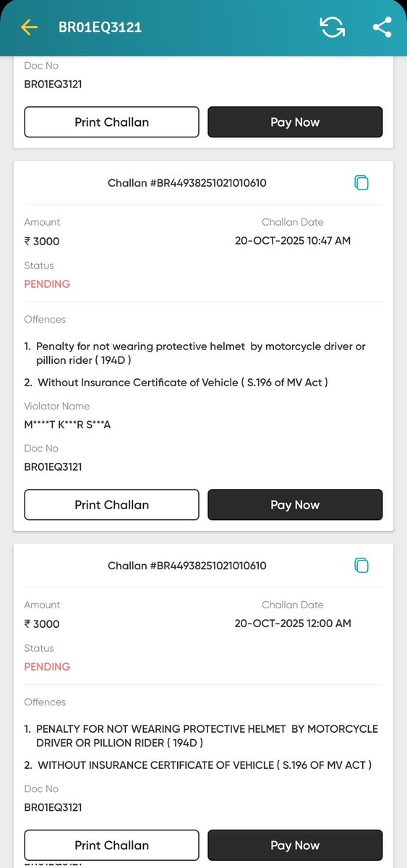Tap uppercase WITHOUT INSURANCE CERTIFICATE offence
This screenshot has width=407, height=868.
pos(198,765)
